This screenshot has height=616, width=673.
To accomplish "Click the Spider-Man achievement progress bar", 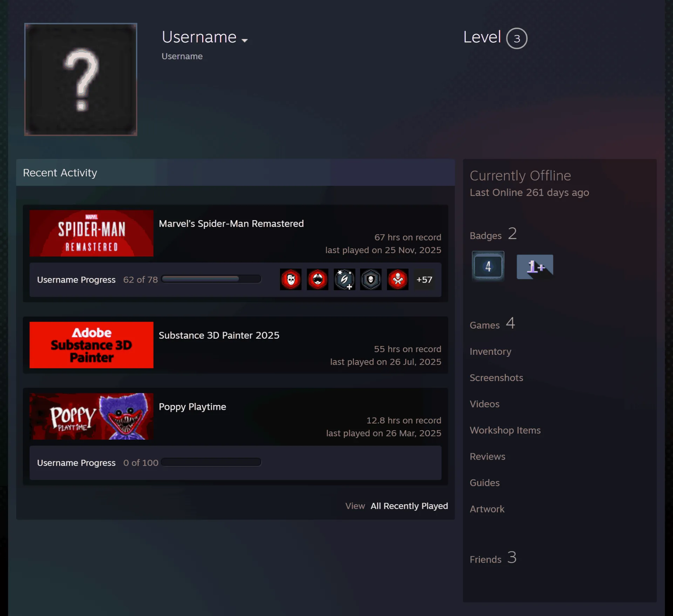I will [x=211, y=279].
